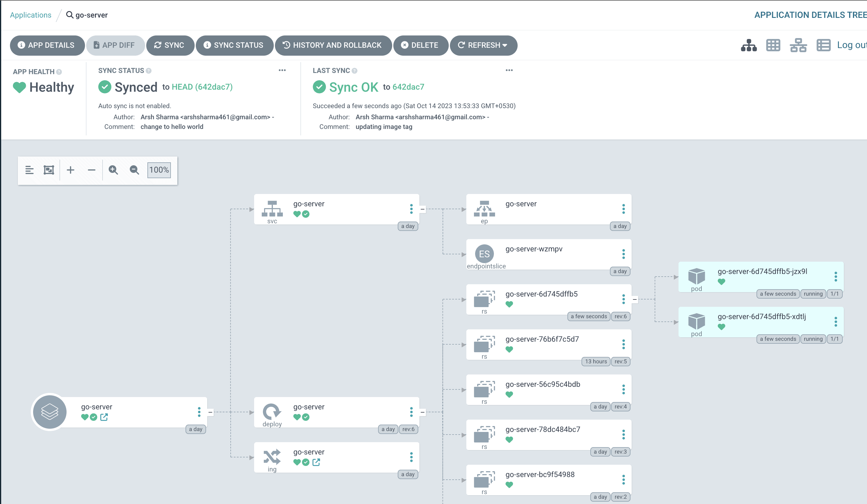Image resolution: width=867 pixels, height=504 pixels.
Task: Click the 100% zoom level input field
Action: [159, 170]
